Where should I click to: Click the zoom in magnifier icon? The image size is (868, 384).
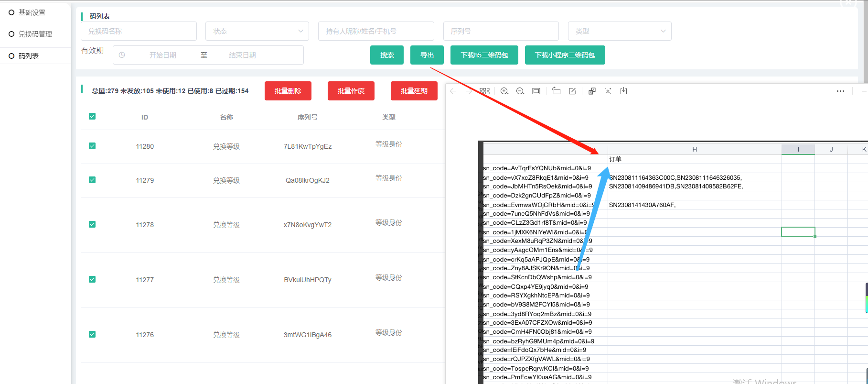[x=504, y=91]
